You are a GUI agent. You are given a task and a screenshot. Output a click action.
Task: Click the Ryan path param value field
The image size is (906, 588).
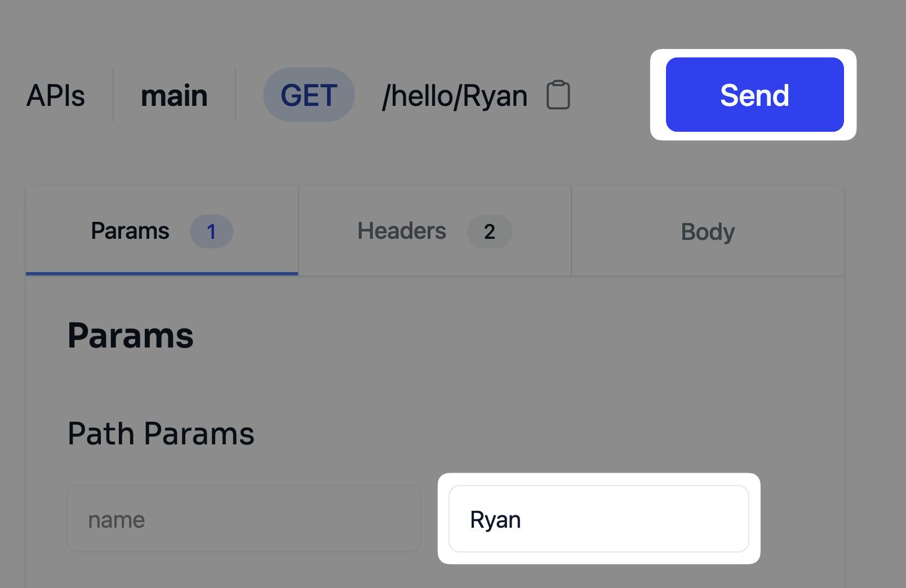point(598,519)
